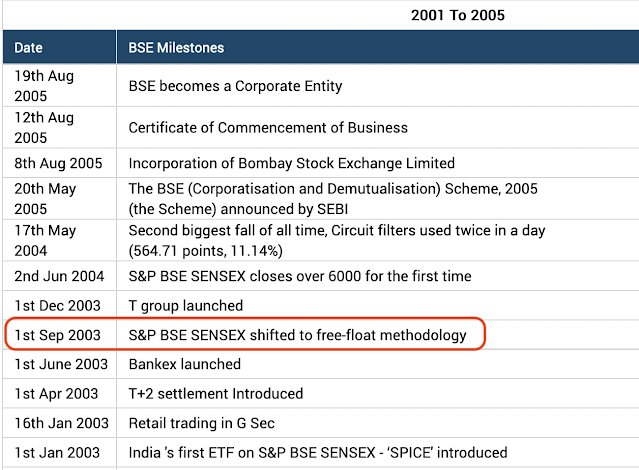This screenshot has height=470, width=639.
Task: Select Second biggest fall of all time entry
Action: click(x=337, y=241)
